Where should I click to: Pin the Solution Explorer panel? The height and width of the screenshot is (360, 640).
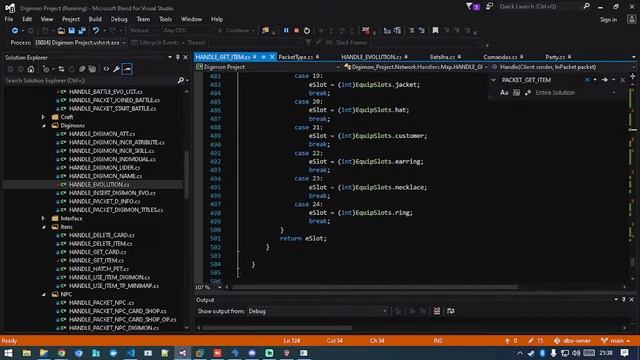click(x=178, y=58)
